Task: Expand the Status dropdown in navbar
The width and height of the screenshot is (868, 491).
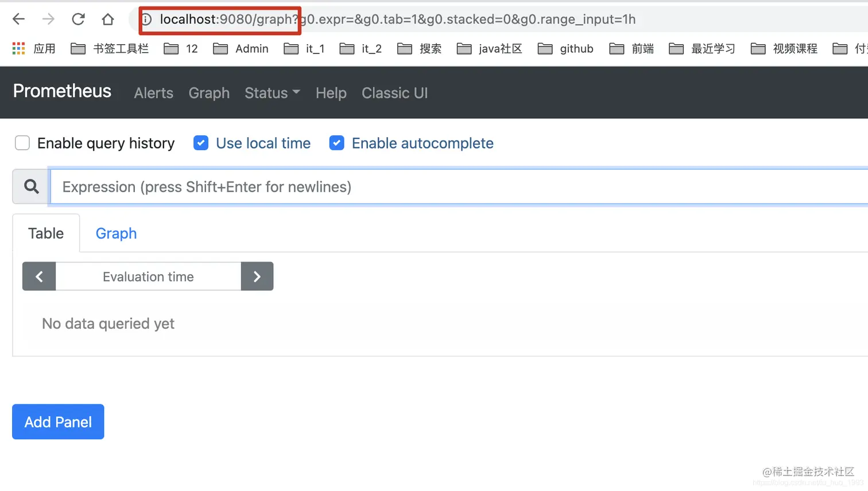Action: point(272,93)
